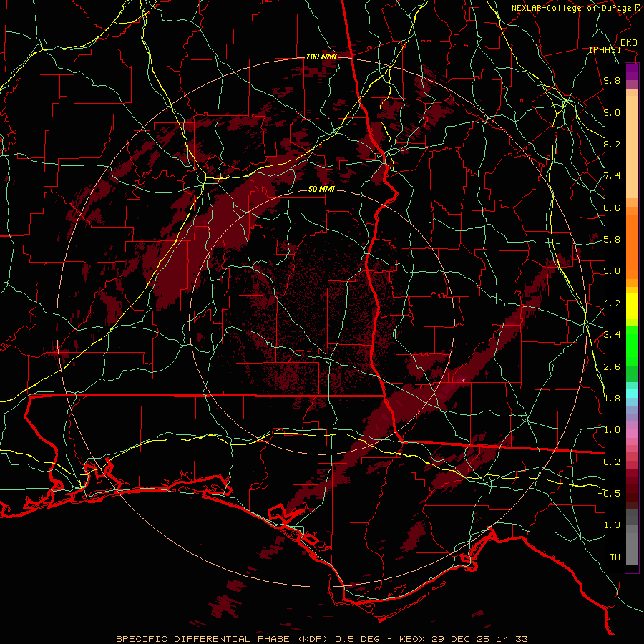Click the gray bottom segment of the color bar

tap(632, 548)
